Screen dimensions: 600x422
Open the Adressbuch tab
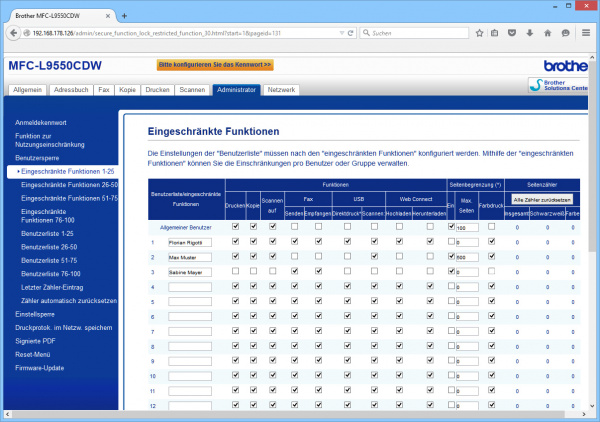point(71,90)
